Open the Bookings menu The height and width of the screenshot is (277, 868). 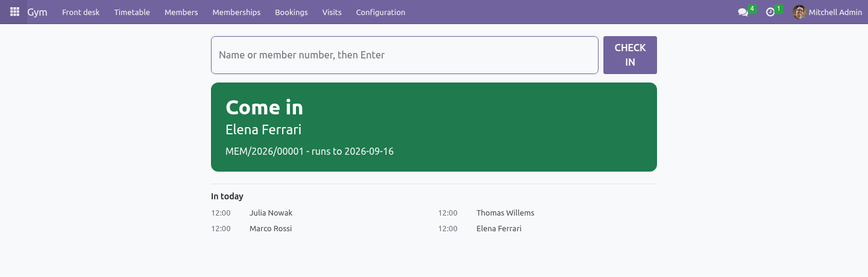[x=291, y=12]
